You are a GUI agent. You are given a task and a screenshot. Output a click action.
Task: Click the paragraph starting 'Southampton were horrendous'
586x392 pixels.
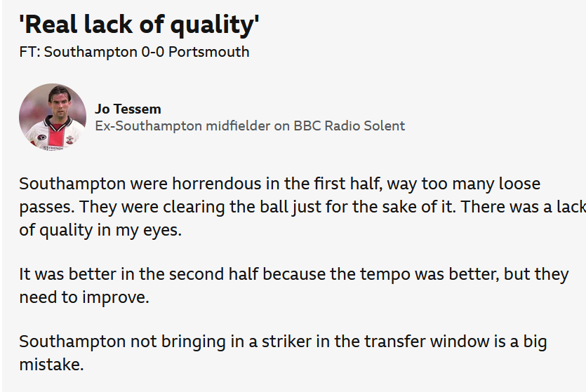tap(302, 207)
